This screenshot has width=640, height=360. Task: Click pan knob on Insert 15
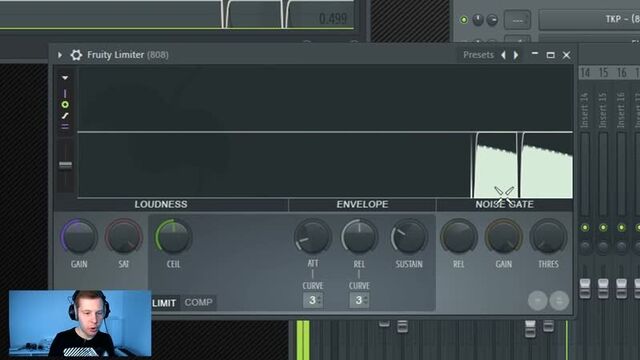[x=603, y=246]
